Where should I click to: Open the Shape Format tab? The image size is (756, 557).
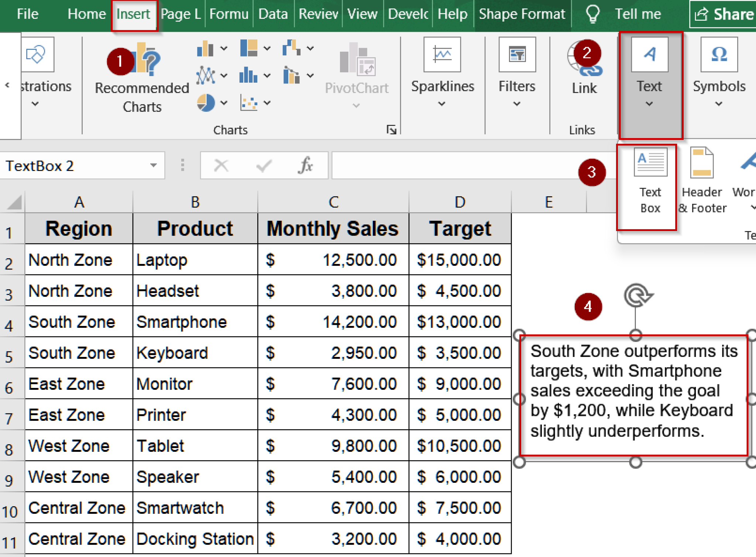click(522, 14)
